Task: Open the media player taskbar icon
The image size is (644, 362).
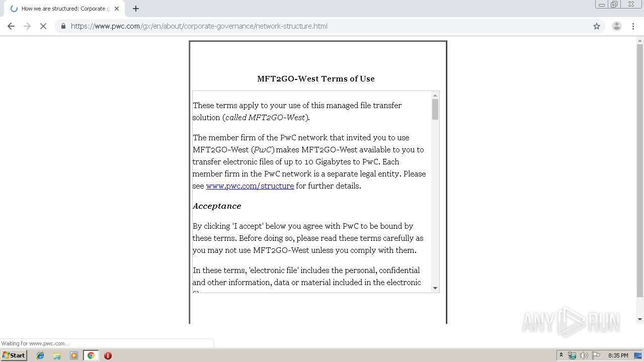Action: point(74,355)
